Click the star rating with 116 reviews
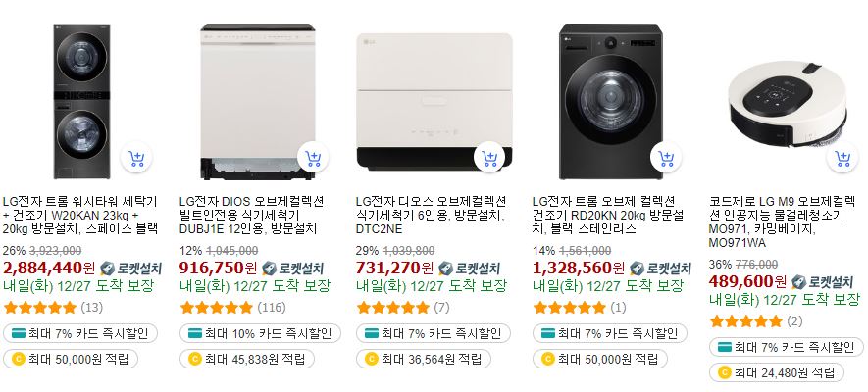The height and width of the screenshot is (392, 868). tap(217, 308)
